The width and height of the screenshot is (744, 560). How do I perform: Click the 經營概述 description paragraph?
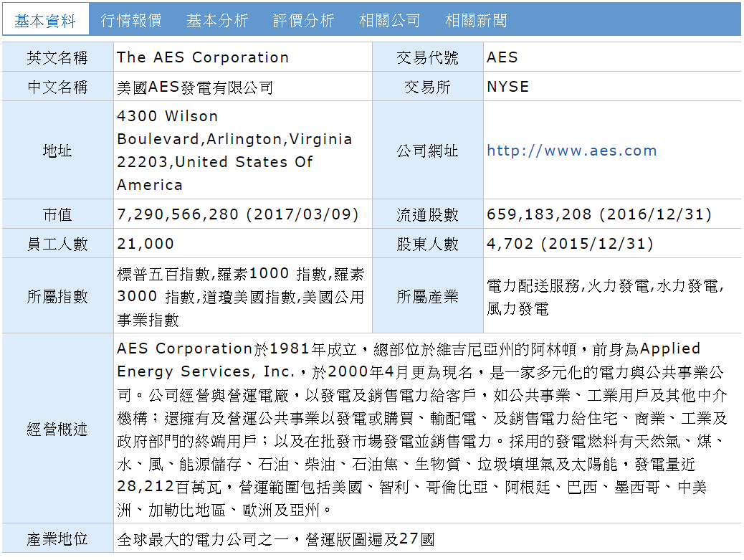422,430
